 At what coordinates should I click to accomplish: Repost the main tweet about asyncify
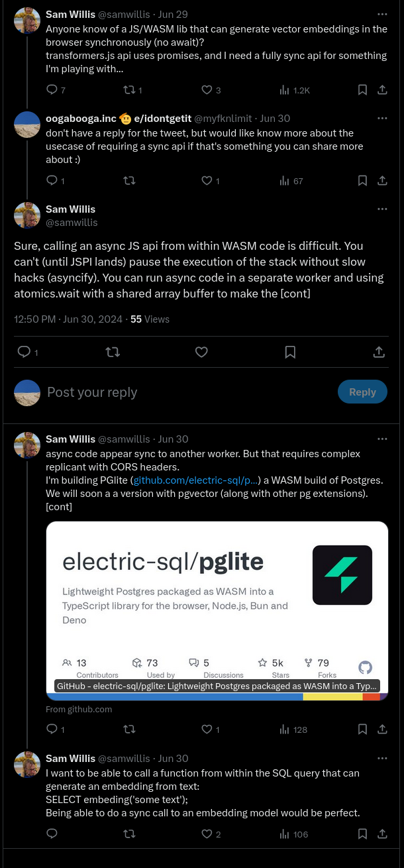click(113, 353)
